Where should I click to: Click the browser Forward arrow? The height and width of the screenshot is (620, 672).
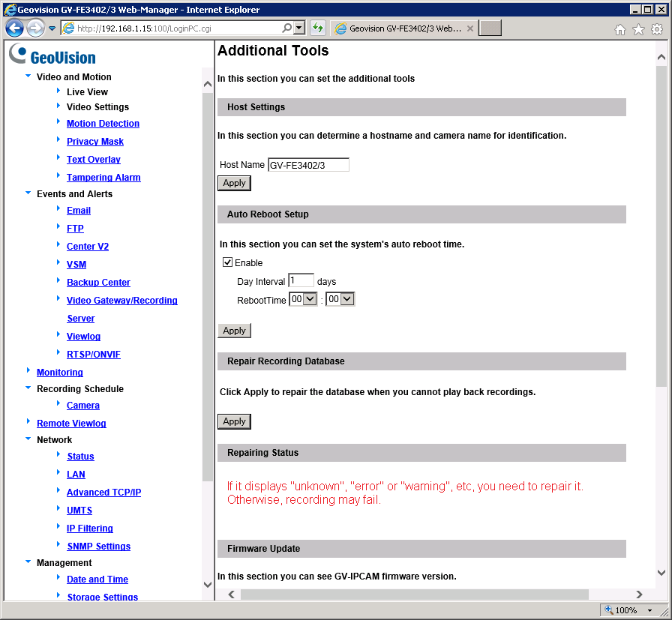tap(35, 28)
